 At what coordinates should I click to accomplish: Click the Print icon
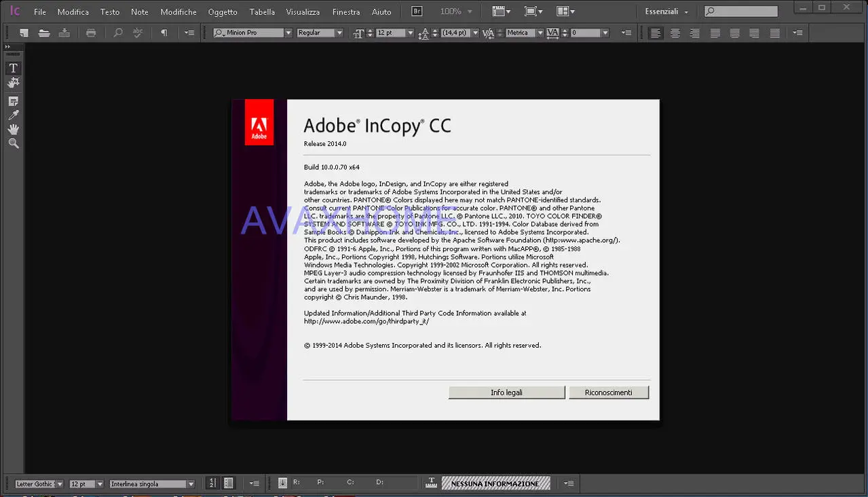(x=91, y=33)
